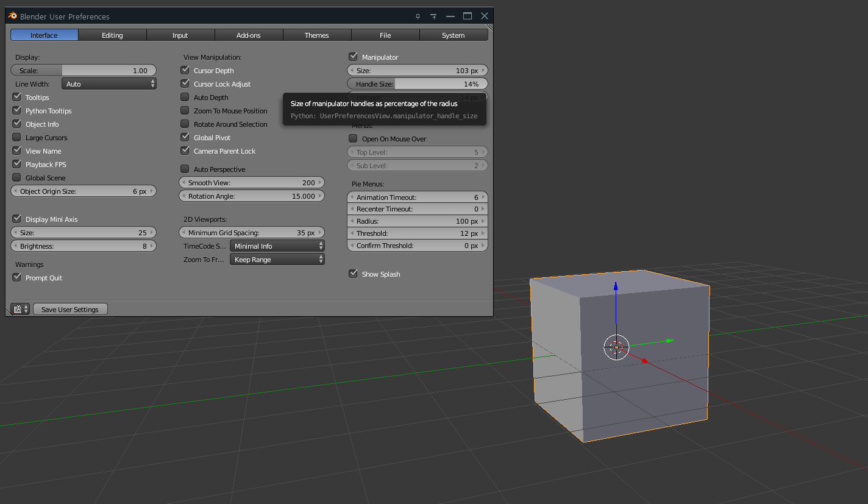Click the Smooth View value field

pyautogui.click(x=252, y=183)
